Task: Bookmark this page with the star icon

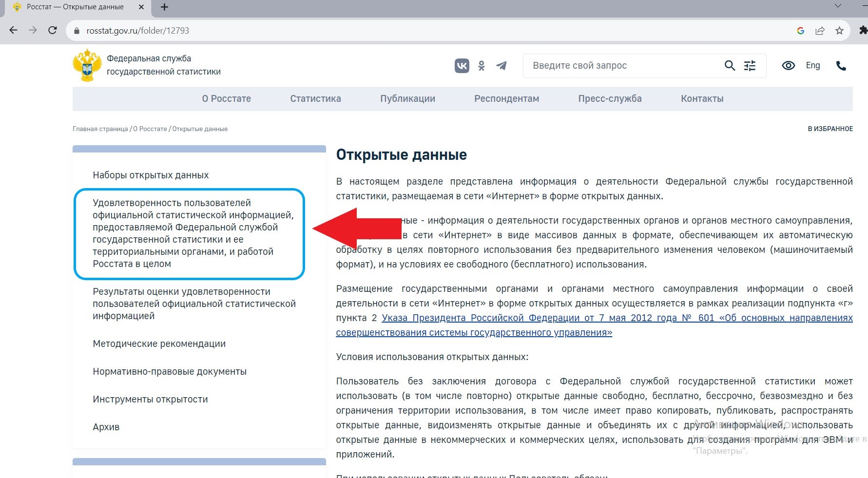Action: (839, 31)
